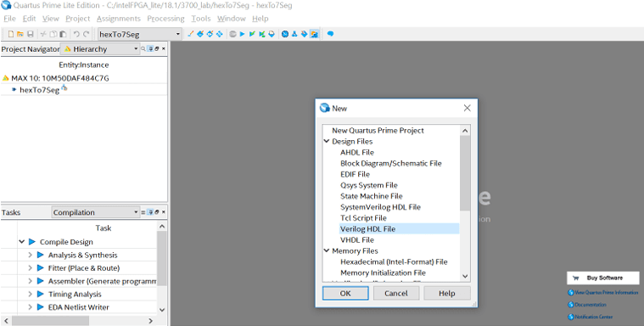Open the Programmer toolbar icon
The image size is (644, 326).
(305, 34)
